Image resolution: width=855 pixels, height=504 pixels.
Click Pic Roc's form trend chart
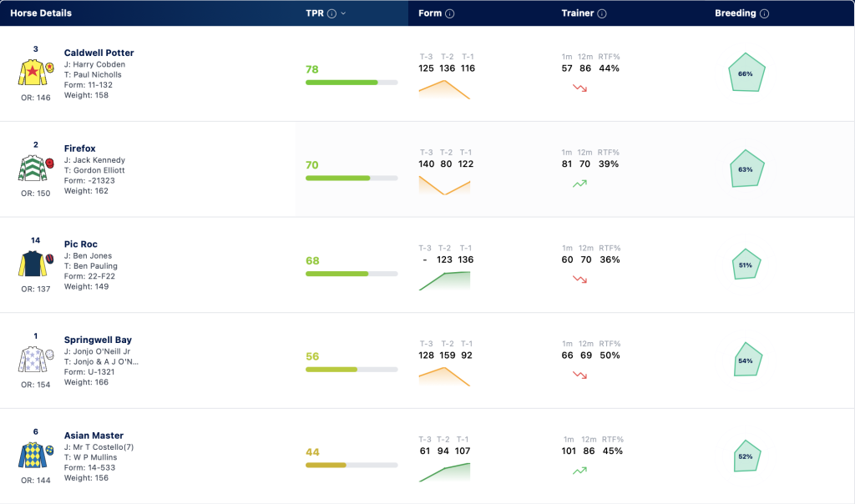pos(444,280)
